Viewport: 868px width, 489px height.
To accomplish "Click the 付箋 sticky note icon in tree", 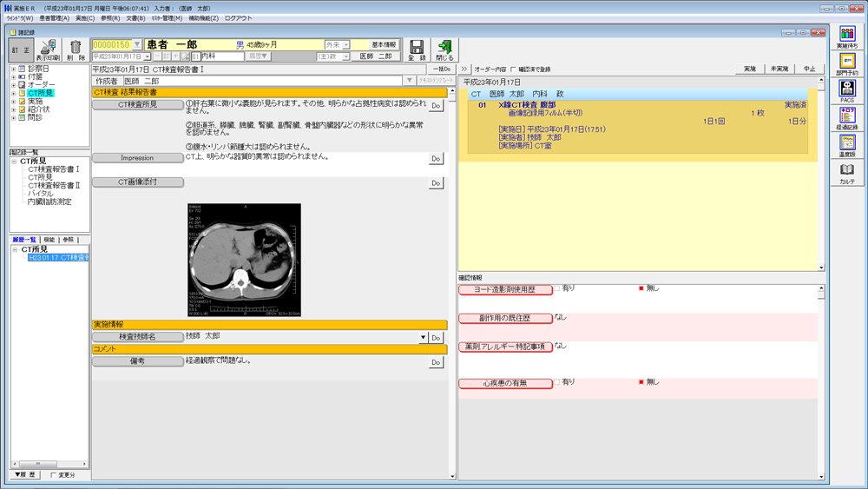I will pyautogui.click(x=22, y=76).
